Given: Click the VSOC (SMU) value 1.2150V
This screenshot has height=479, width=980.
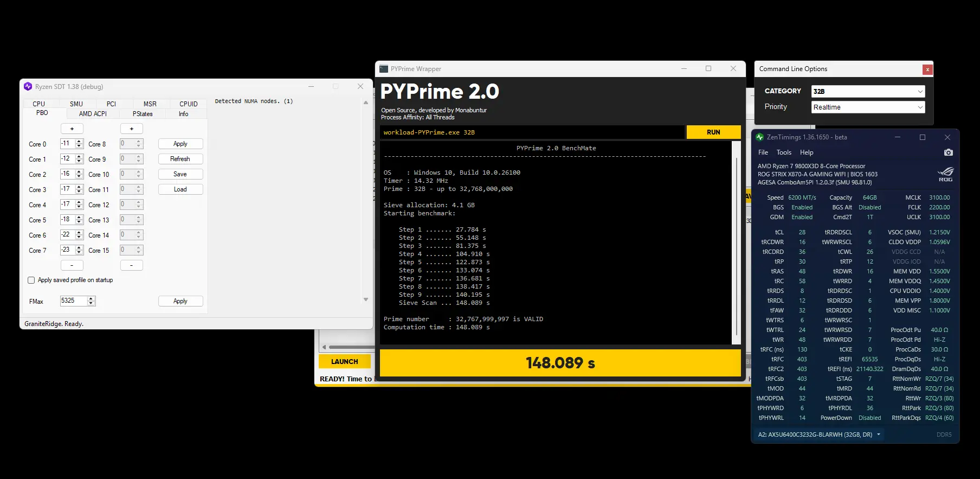Looking at the screenshot, I should (x=939, y=232).
